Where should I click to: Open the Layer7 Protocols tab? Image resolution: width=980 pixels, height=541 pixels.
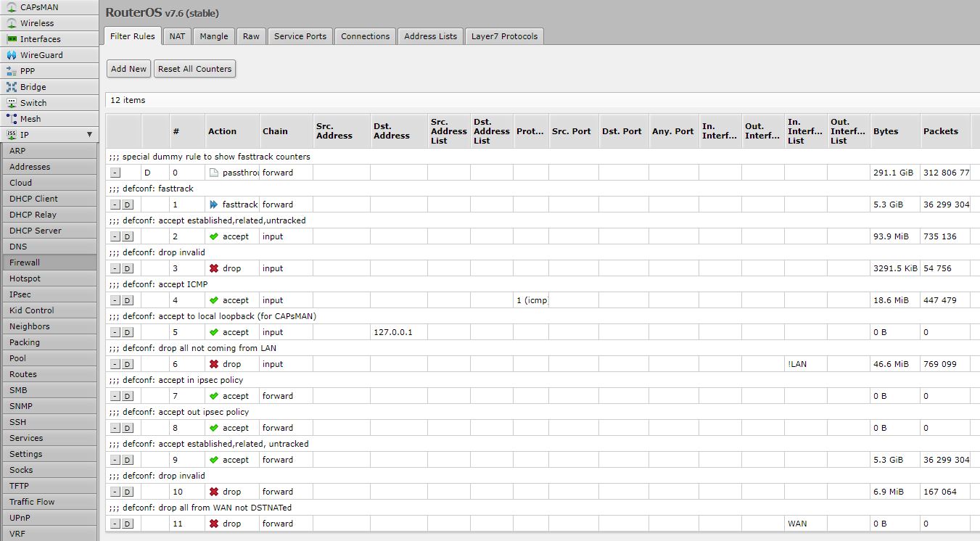click(x=505, y=36)
